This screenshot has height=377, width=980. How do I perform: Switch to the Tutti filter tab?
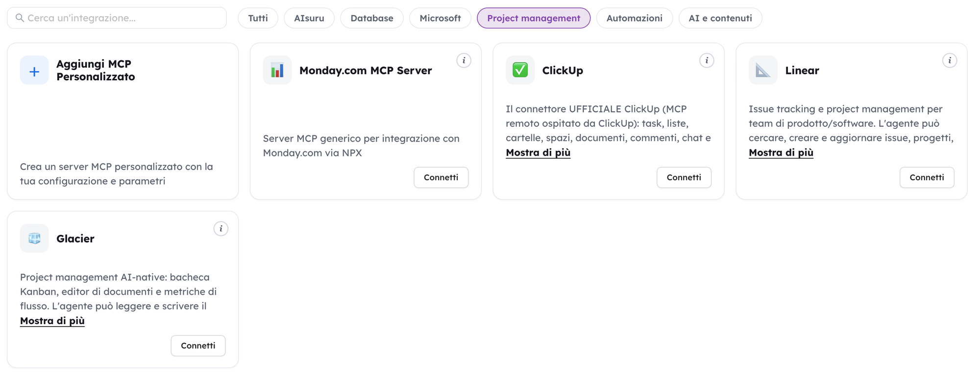click(x=258, y=18)
